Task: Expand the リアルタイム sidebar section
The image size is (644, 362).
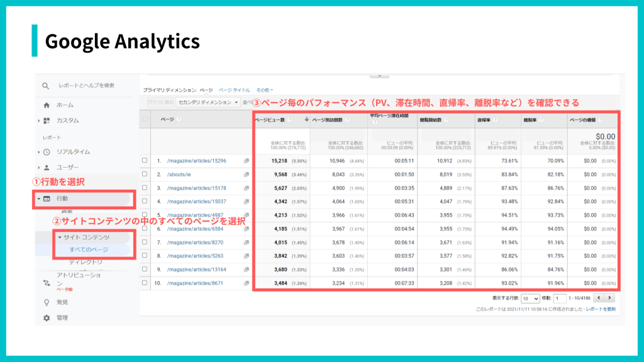Action: tap(38, 152)
